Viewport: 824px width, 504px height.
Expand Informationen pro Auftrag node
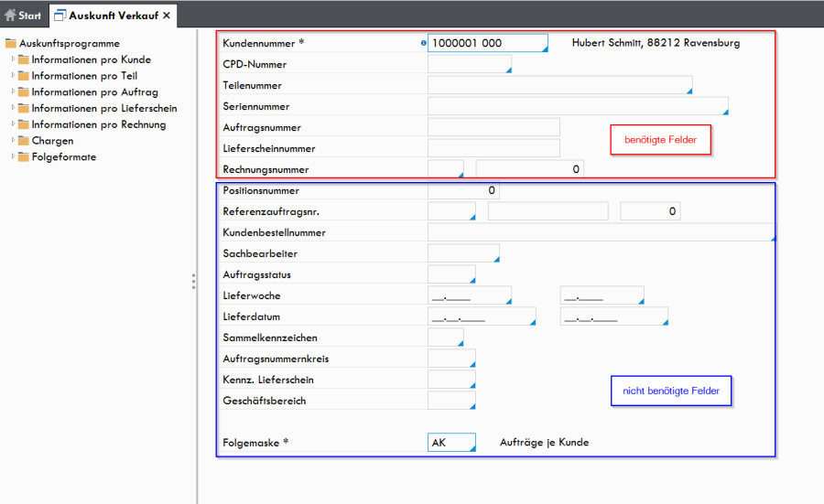[x=13, y=91]
